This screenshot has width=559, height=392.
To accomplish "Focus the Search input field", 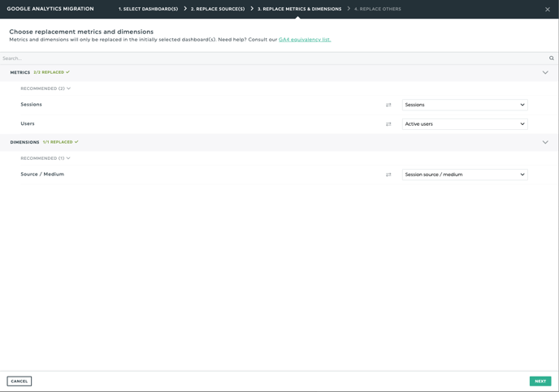I will click(275, 58).
